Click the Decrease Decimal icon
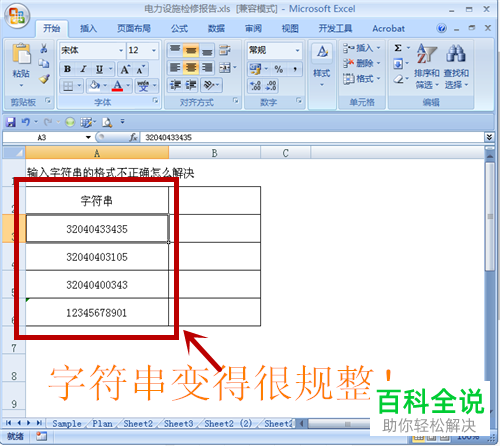Screen dimensions: 500x446 click(x=271, y=86)
